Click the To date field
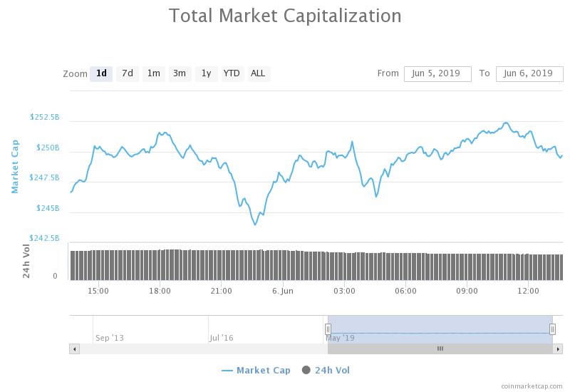Screen dimensions: 570x392 [529, 73]
